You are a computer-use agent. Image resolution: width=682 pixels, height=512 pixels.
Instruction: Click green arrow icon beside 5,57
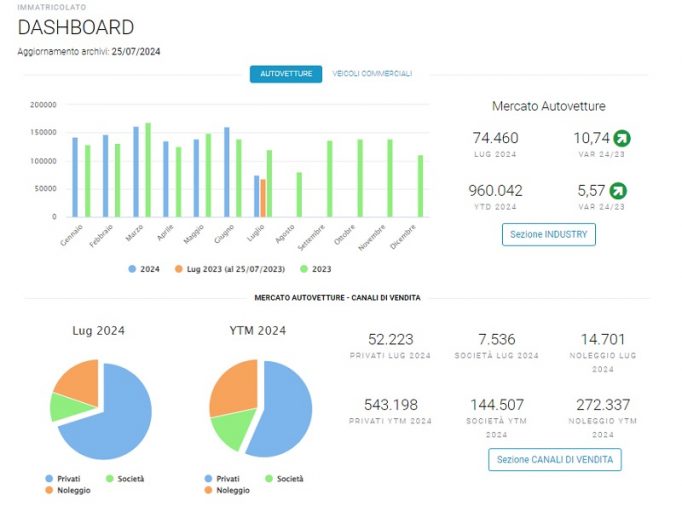(618, 191)
